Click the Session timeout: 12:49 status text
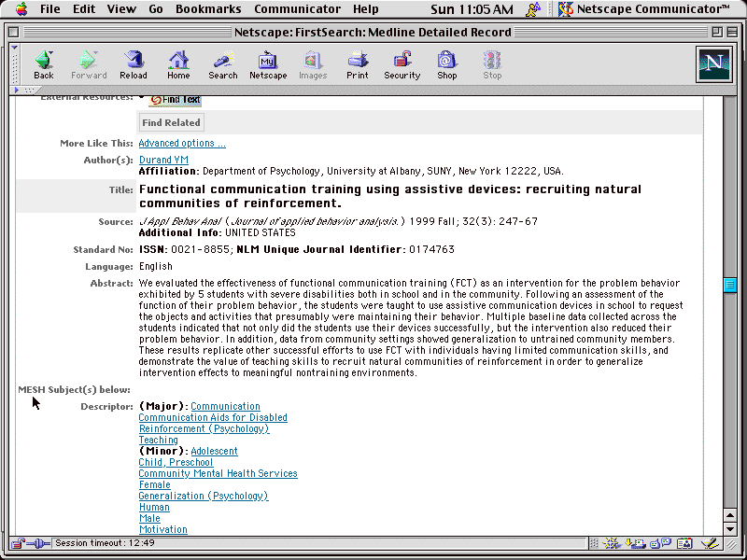747x560 pixels. [105, 543]
